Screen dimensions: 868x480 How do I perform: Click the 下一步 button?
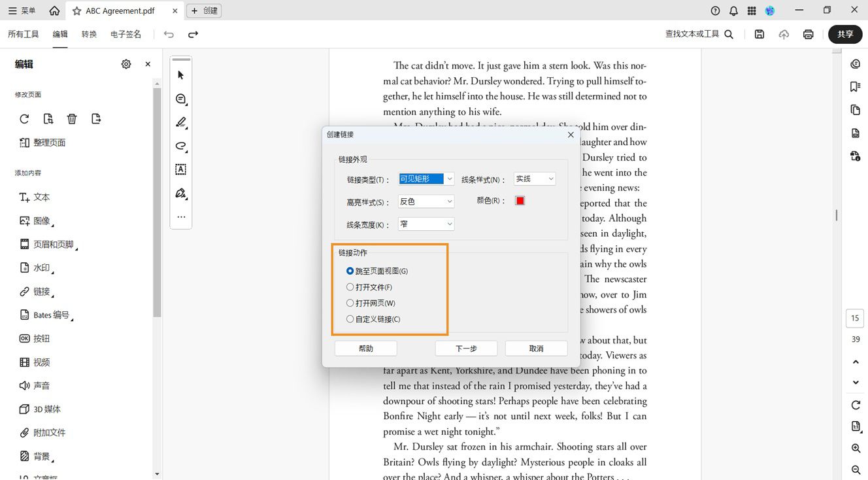point(466,348)
